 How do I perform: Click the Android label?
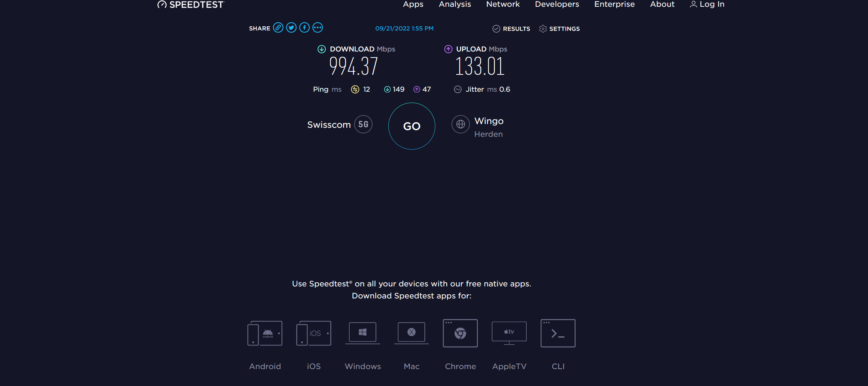[x=265, y=366]
